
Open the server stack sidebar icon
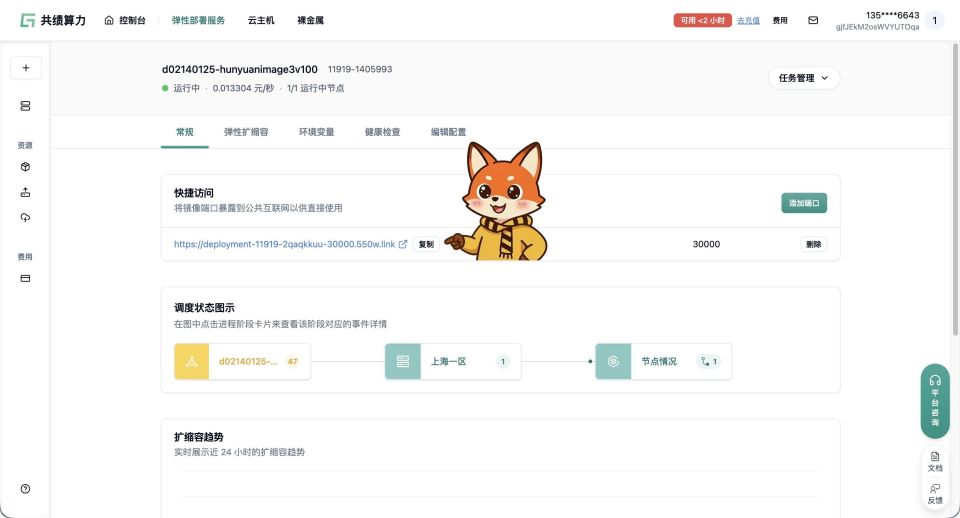25,106
